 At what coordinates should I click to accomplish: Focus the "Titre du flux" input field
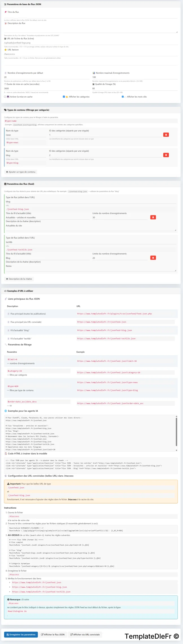click(x=91, y=16)
